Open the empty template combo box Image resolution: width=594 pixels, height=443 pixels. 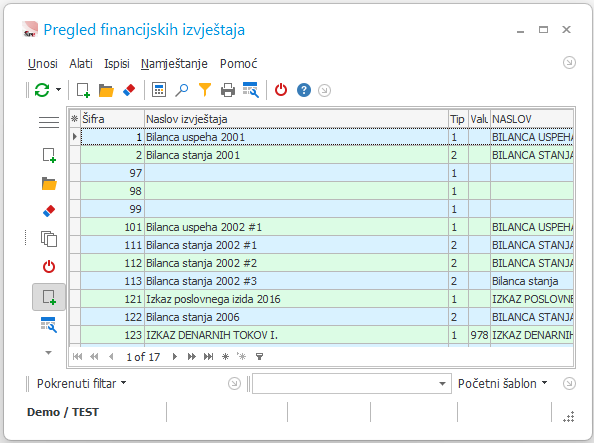pyautogui.click(x=352, y=384)
